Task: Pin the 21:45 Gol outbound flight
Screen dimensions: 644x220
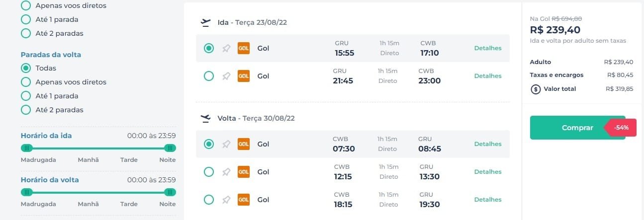Action: point(226,76)
